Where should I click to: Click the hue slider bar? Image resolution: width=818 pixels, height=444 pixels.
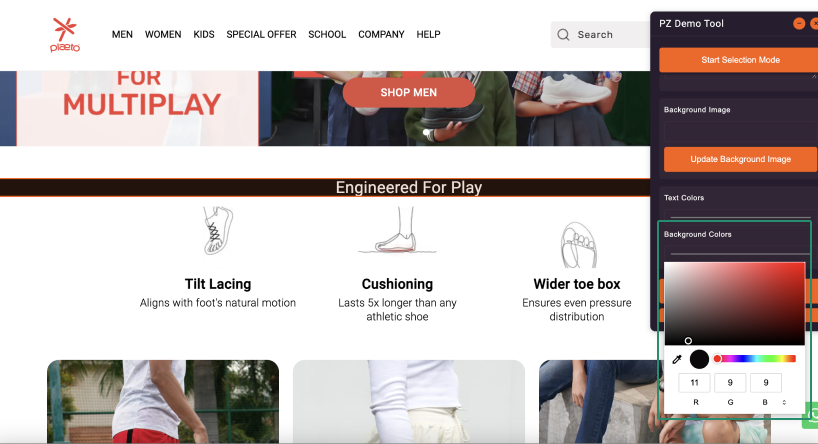[x=755, y=358]
